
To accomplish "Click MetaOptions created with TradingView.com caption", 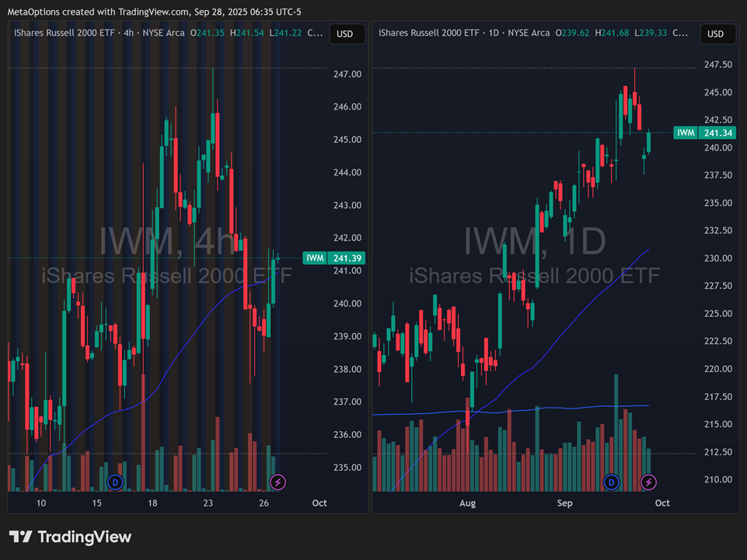I will tap(155, 12).
